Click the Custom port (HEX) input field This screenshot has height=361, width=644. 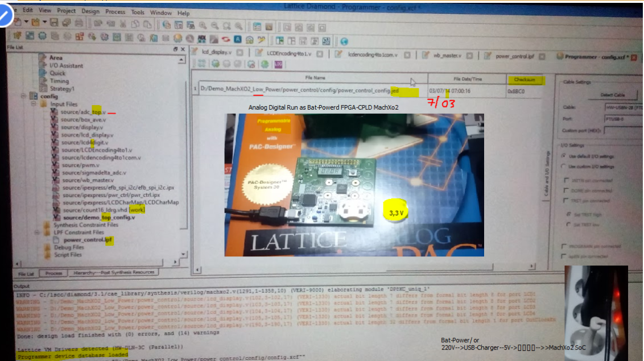pyautogui.click(x=623, y=130)
